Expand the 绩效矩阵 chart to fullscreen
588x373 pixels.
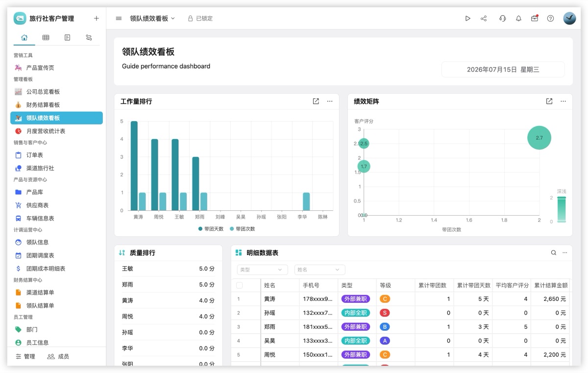tap(549, 101)
